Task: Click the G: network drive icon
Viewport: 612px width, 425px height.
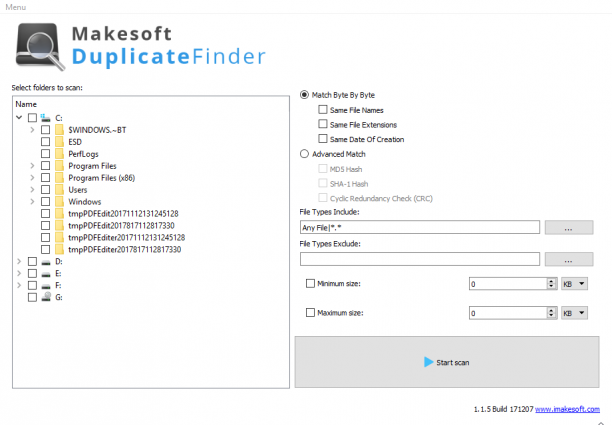Action: coord(46,297)
